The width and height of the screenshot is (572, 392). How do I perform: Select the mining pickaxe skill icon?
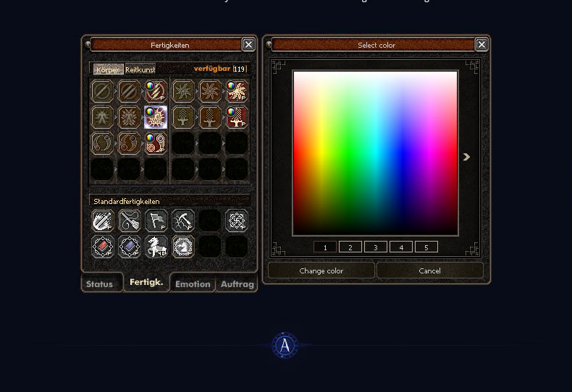(x=182, y=221)
